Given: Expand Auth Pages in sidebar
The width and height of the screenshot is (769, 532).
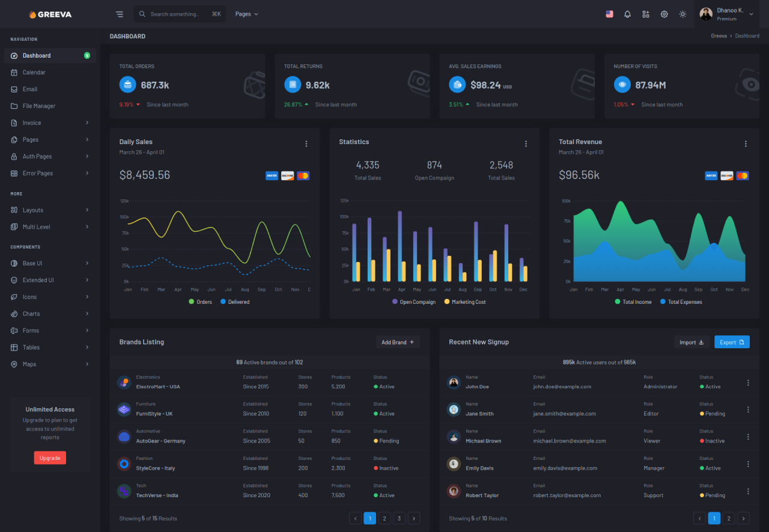Looking at the screenshot, I should coord(50,156).
